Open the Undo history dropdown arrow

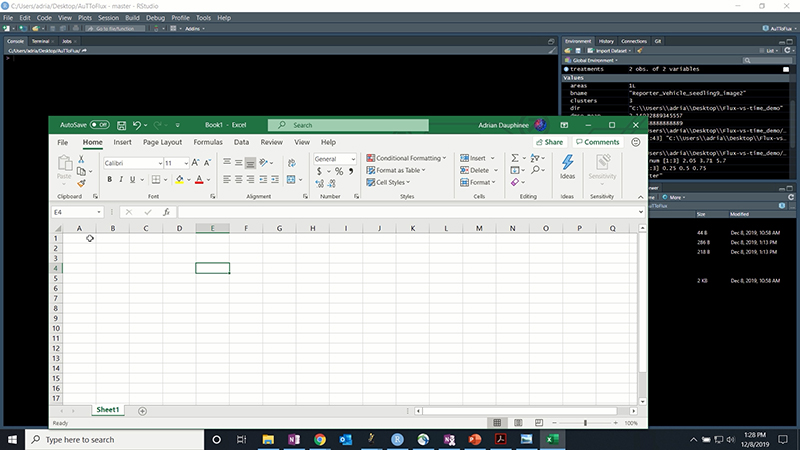click(145, 125)
